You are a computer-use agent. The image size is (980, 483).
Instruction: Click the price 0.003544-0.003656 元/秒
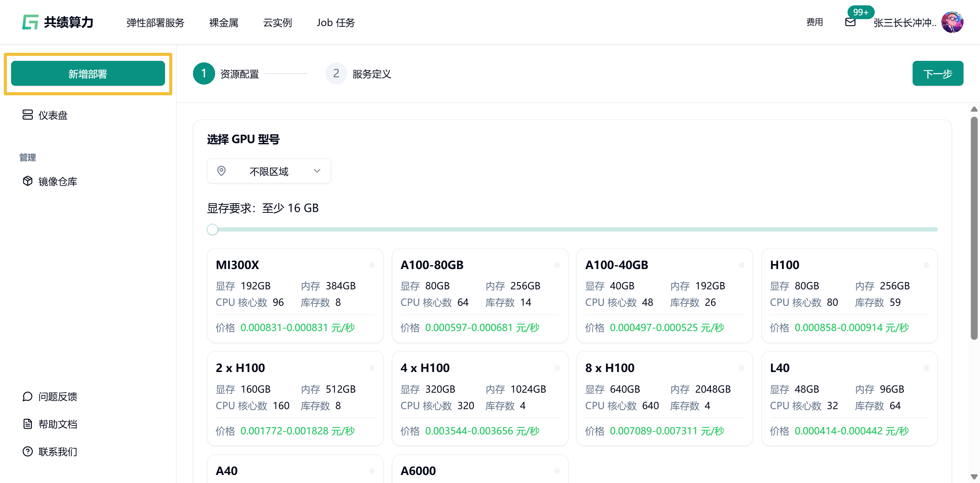coord(482,431)
